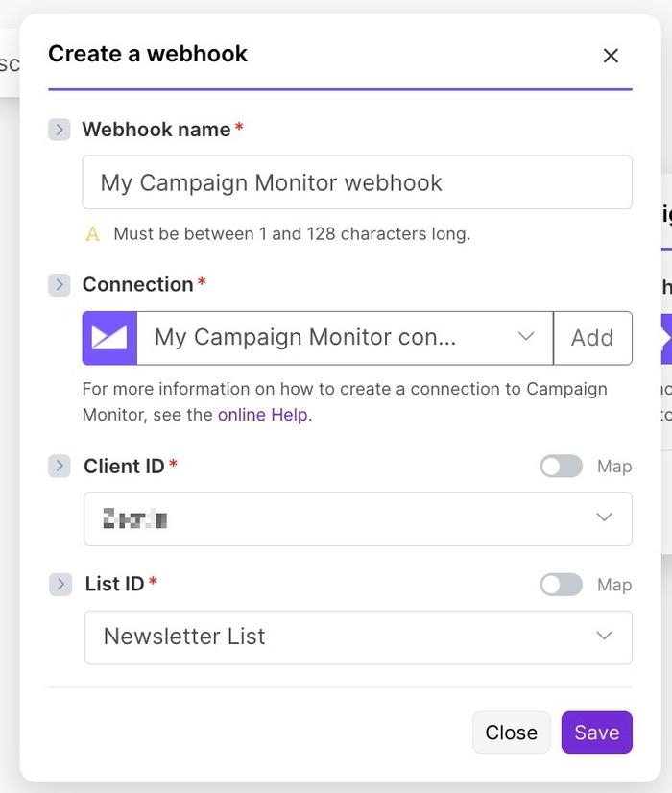The image size is (672, 793).
Task: Click the purple arrow icon at right edge
Action: tap(662, 338)
